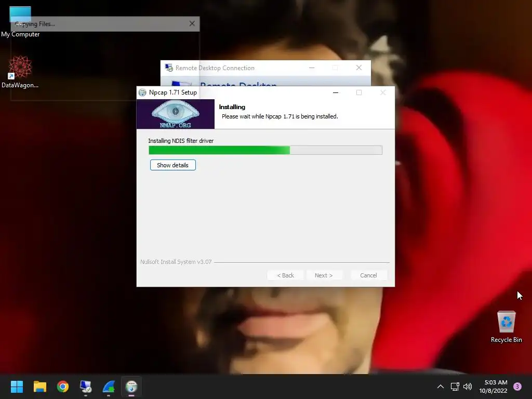Open File Explorer from the taskbar

point(39,387)
